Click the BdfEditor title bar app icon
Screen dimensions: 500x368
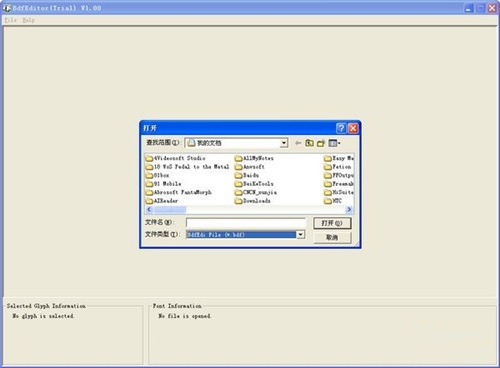tap(7, 8)
